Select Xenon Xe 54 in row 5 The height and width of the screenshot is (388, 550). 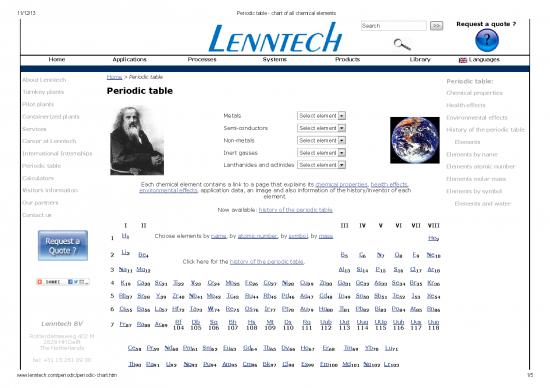[x=434, y=296]
